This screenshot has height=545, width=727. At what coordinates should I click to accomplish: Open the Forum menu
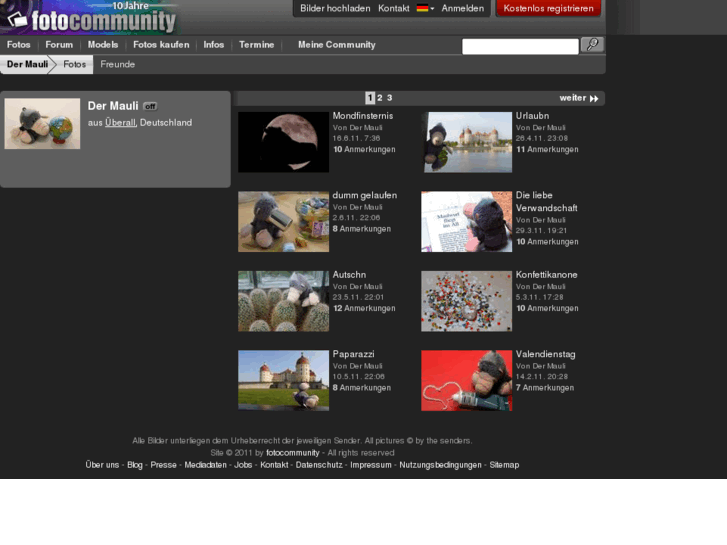pyautogui.click(x=59, y=45)
